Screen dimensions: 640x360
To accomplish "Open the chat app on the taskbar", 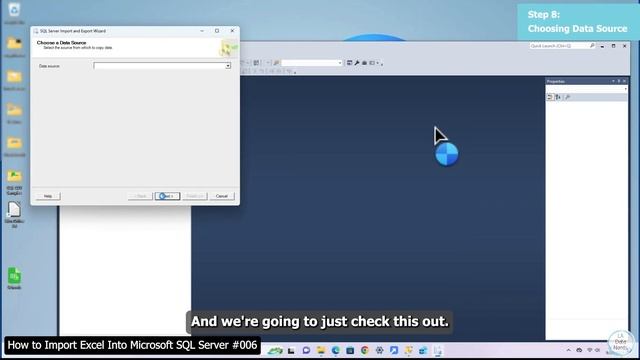I will pos(306,350).
